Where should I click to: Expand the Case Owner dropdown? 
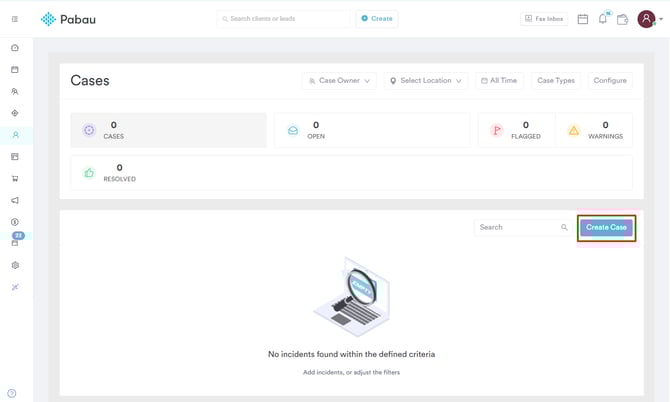[338, 81]
